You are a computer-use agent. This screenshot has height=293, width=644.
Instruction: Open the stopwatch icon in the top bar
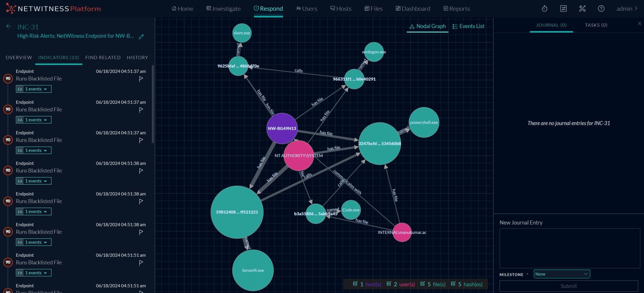pos(545,9)
